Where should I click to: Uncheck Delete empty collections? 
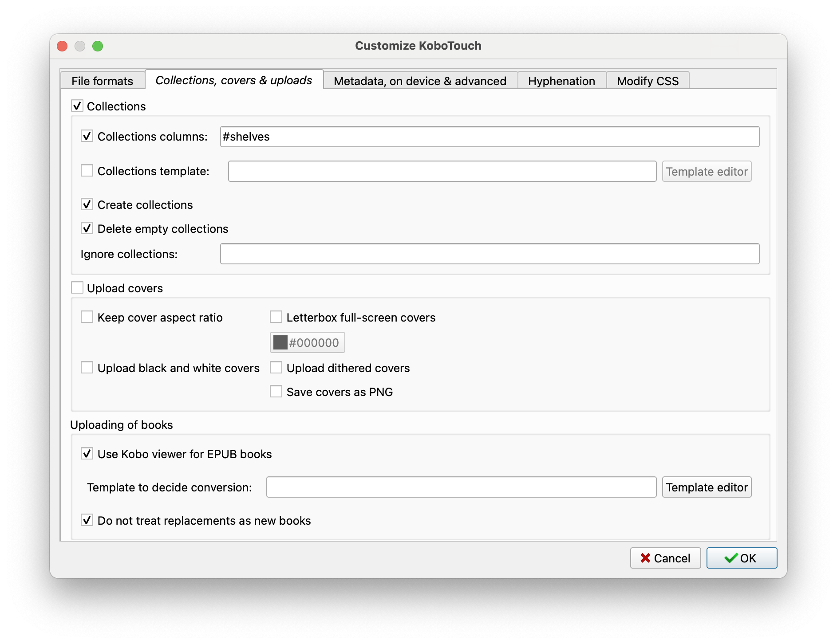click(x=87, y=228)
